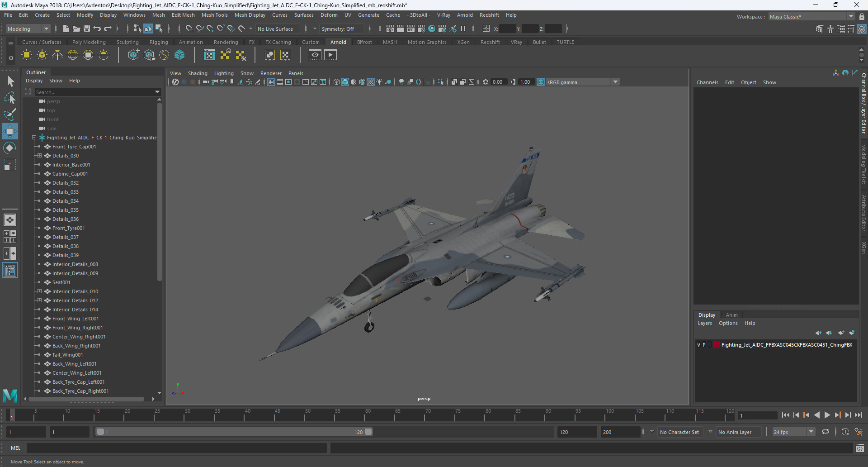Start IPR render from the status line
Image resolution: width=868 pixels, height=467 pixels.
pos(411,29)
